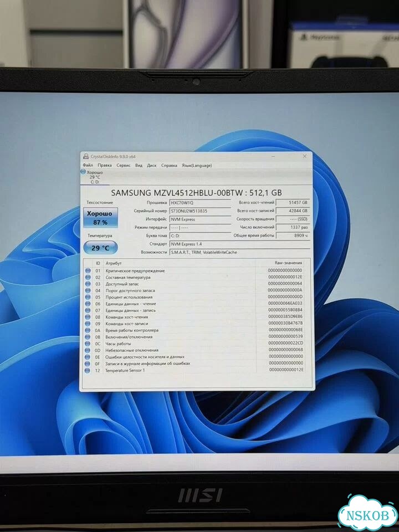399x532 pixels.
Task: Select the Часы работы attribute text
Action: click(117, 344)
